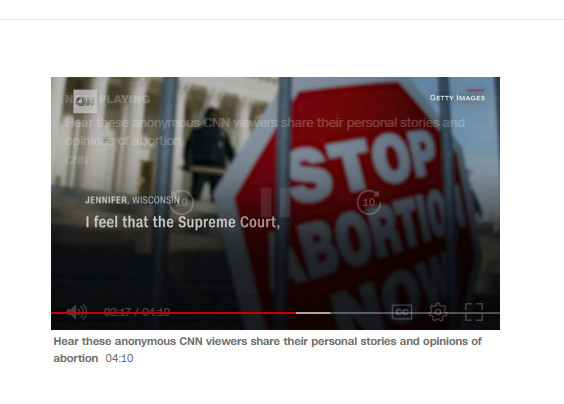Open the video settings gear
Image resolution: width=564 pixels, height=404 pixels.
pos(438,312)
